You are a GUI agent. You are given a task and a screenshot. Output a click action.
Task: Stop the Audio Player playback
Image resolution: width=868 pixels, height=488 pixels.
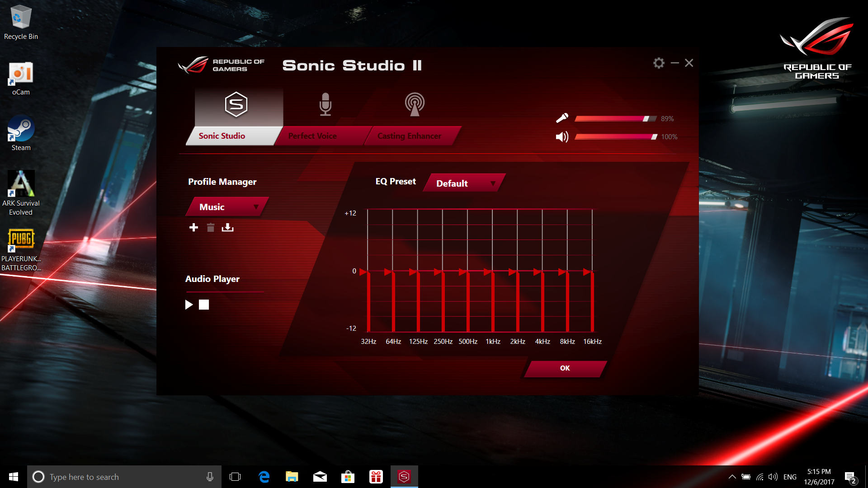pyautogui.click(x=204, y=305)
